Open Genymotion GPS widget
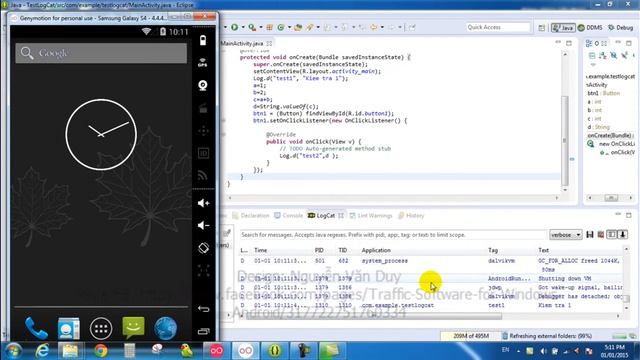Screen dimensions: 640x360 point(203,62)
